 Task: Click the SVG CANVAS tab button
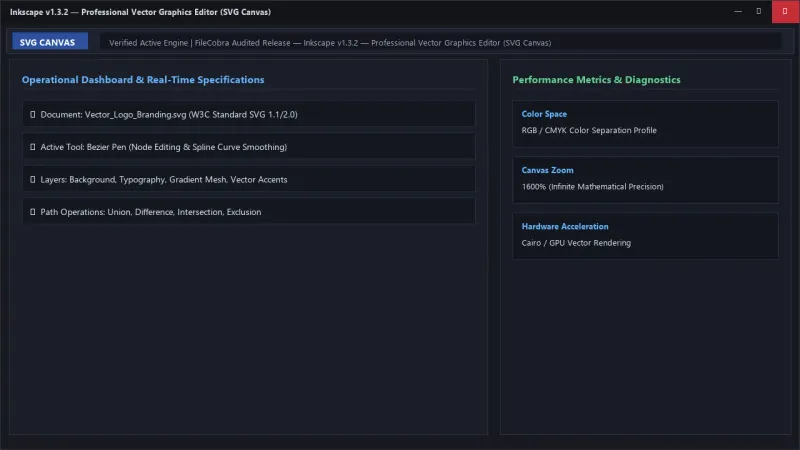(x=50, y=42)
